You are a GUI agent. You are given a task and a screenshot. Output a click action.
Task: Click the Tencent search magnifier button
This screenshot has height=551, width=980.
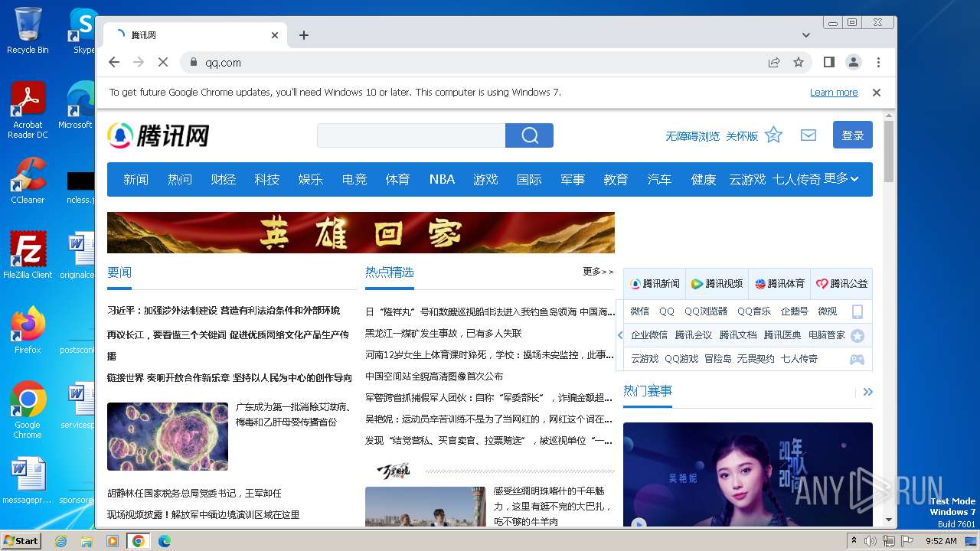tap(529, 135)
